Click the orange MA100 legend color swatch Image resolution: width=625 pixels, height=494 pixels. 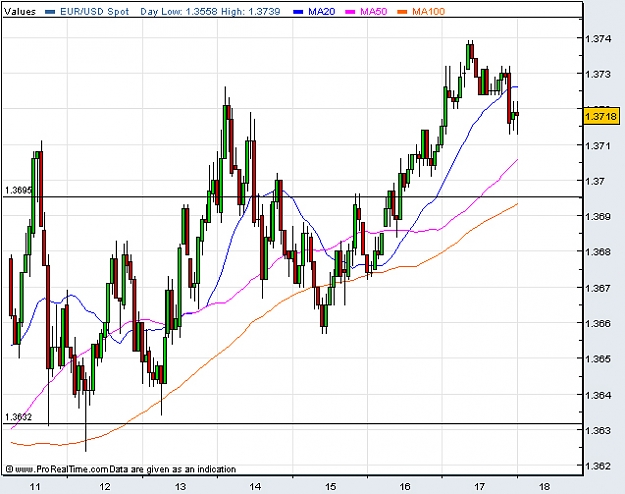[x=403, y=12]
